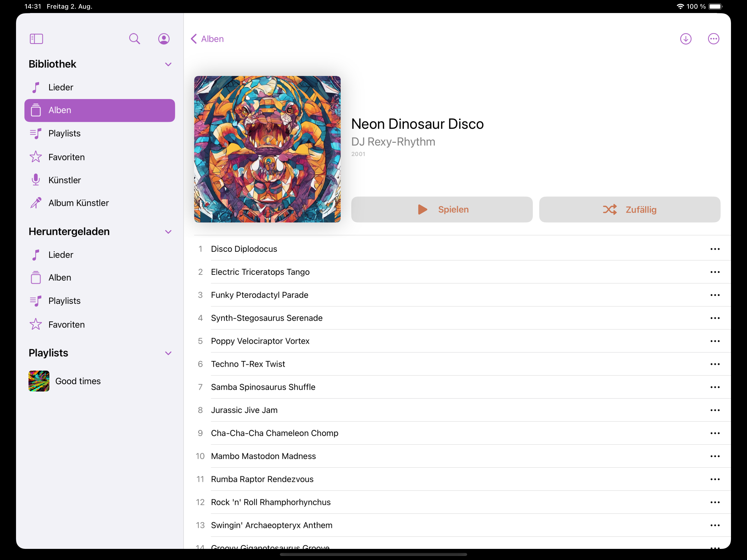Open options for Disco Diplodocus track
The width and height of the screenshot is (747, 560).
click(715, 249)
